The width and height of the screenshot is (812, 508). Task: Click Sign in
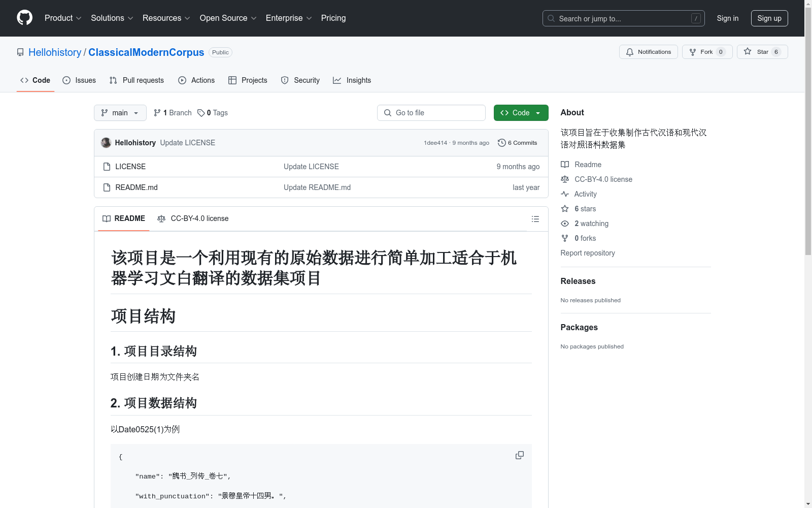(x=728, y=18)
